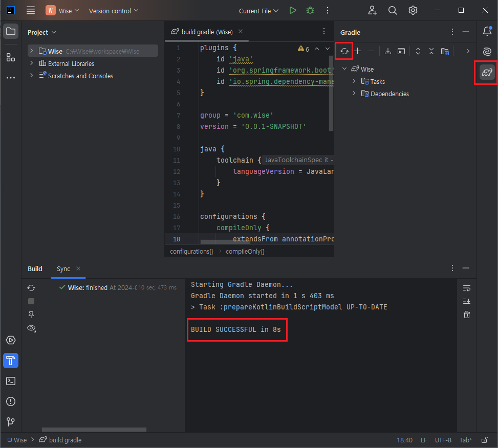
Task: Open the Git tool window icon
Action: (11, 422)
